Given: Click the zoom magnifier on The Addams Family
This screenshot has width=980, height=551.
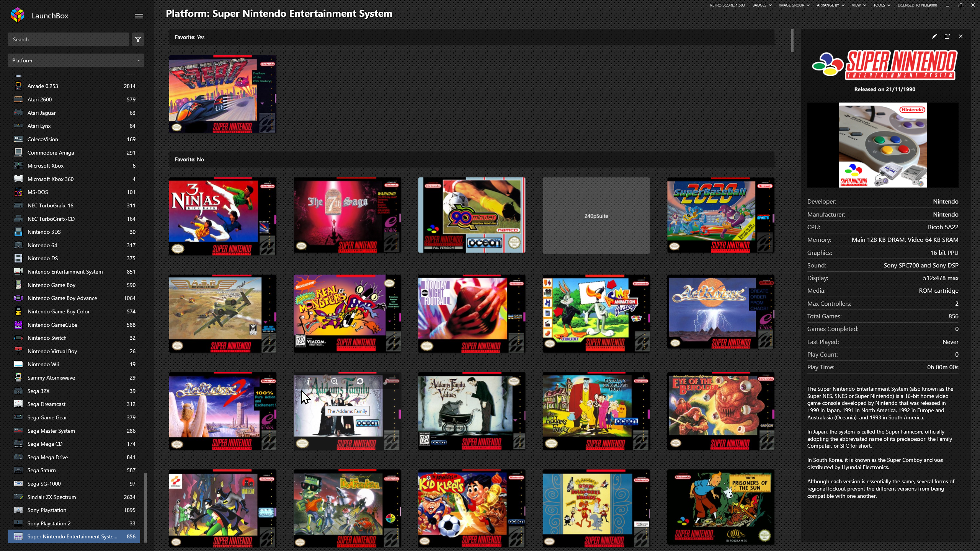Looking at the screenshot, I should 334,381.
